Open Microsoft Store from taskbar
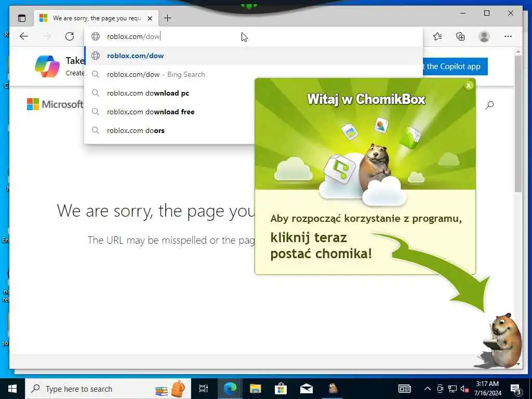Screen dimensions: 532x399 pyautogui.click(x=281, y=389)
